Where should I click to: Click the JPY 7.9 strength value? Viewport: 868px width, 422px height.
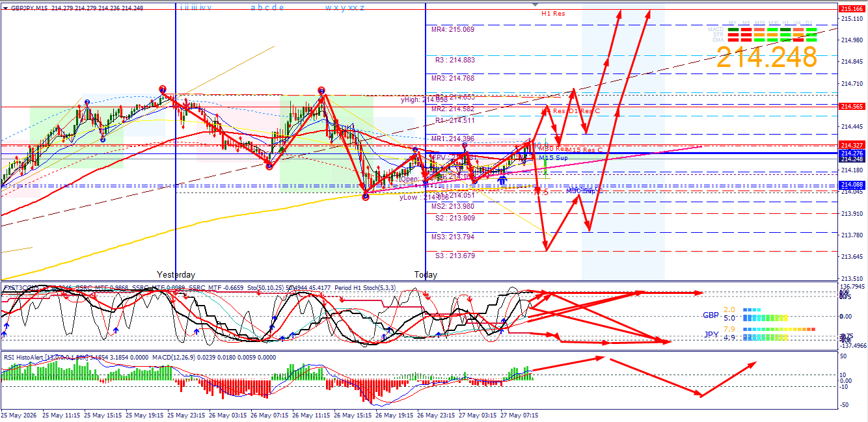pyautogui.click(x=729, y=329)
